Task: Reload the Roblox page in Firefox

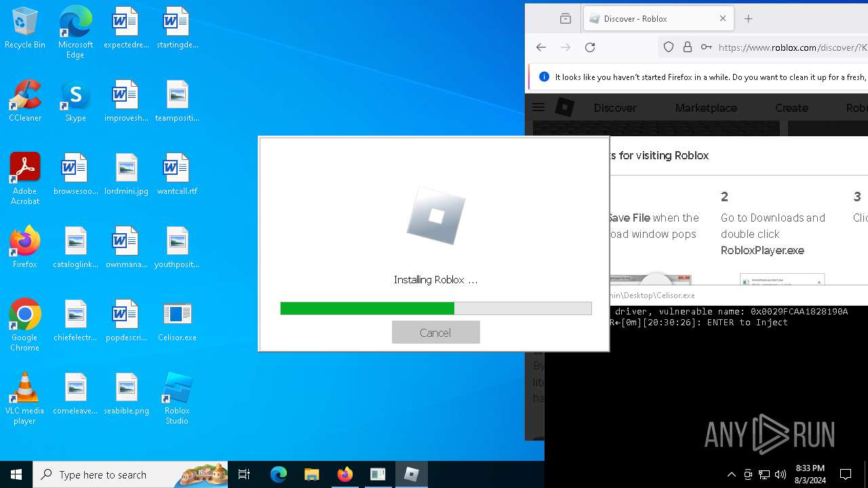Action: [590, 47]
